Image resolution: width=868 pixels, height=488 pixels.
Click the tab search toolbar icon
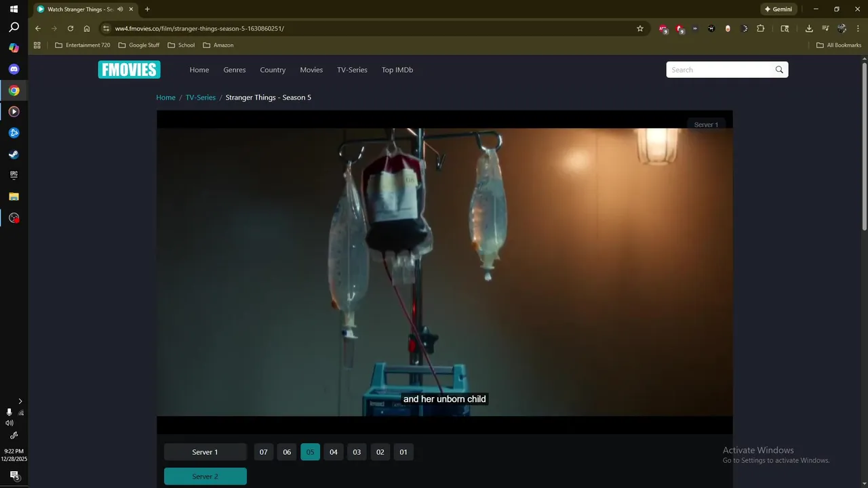click(785, 28)
